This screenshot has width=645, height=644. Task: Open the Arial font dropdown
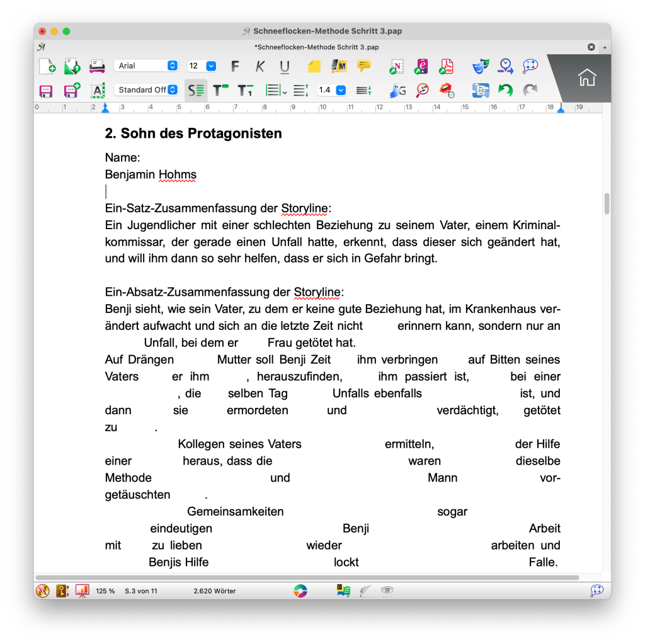[x=146, y=65]
